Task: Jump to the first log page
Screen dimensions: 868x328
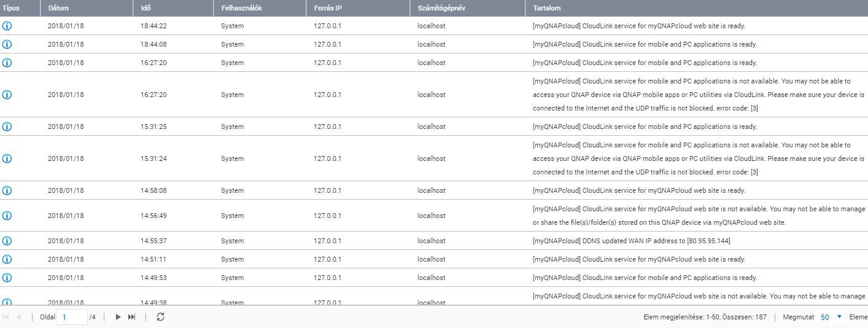Action: [x=6, y=317]
